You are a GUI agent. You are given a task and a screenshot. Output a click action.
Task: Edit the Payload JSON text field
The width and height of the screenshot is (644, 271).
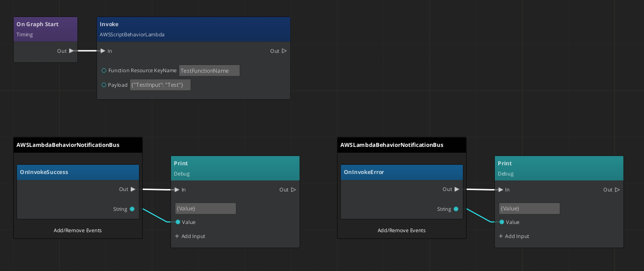point(160,85)
